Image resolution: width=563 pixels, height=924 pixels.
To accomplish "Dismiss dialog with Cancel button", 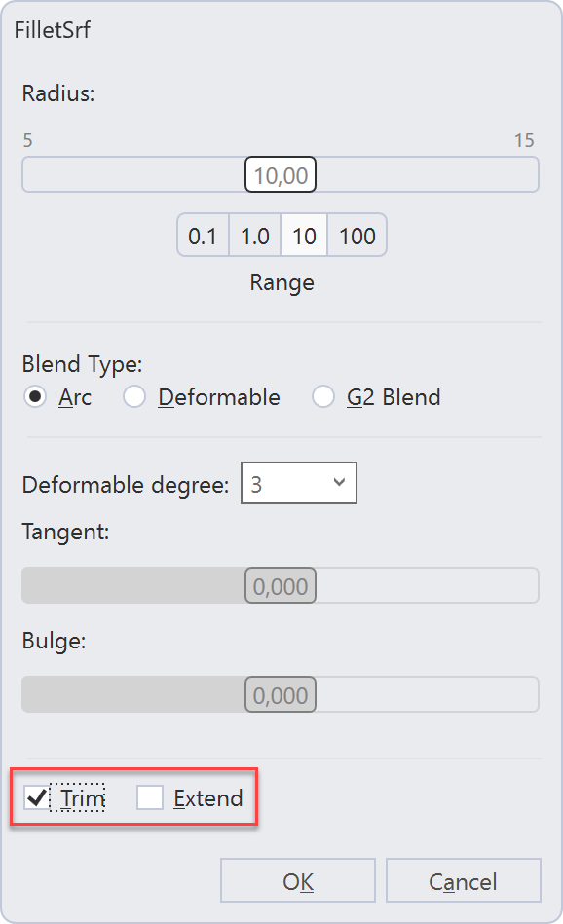I will tap(464, 880).
